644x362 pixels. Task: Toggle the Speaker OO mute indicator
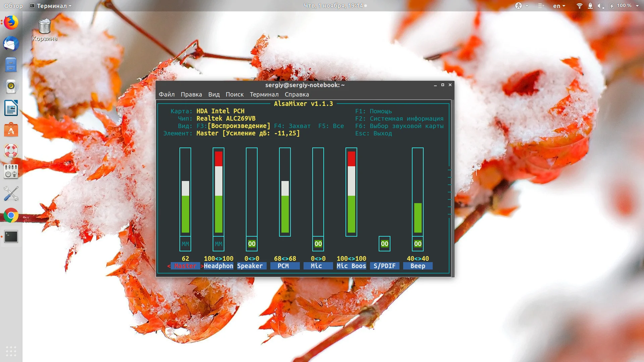click(252, 244)
